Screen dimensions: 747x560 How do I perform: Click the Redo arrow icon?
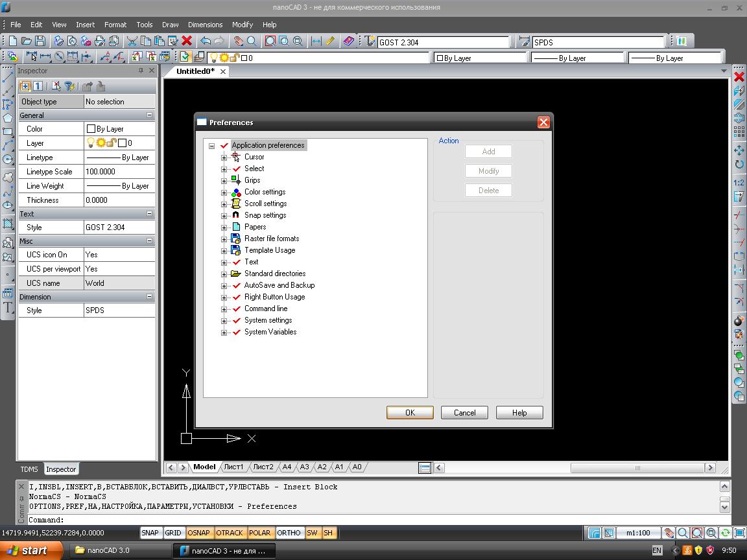point(219,41)
